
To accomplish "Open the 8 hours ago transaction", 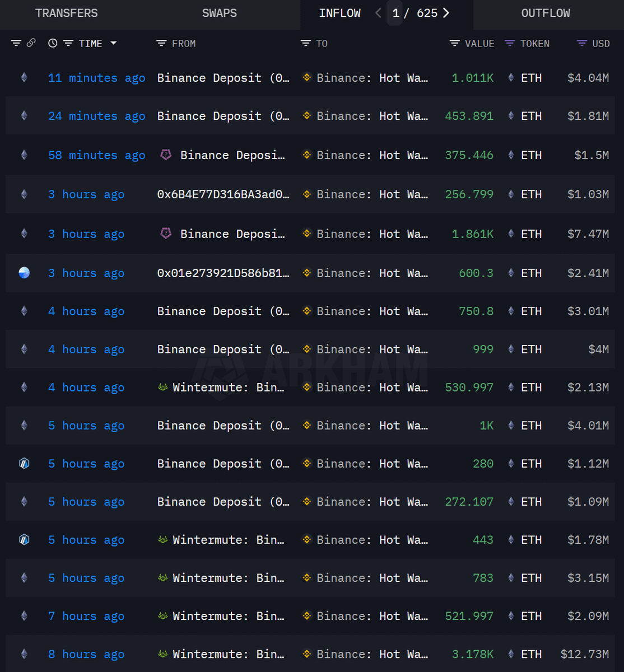I will [x=86, y=654].
